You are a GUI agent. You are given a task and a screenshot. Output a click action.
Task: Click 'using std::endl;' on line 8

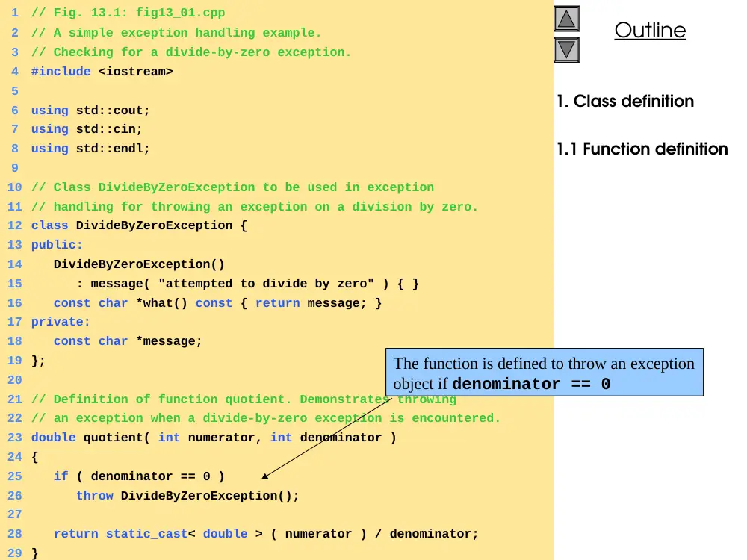pos(90,148)
